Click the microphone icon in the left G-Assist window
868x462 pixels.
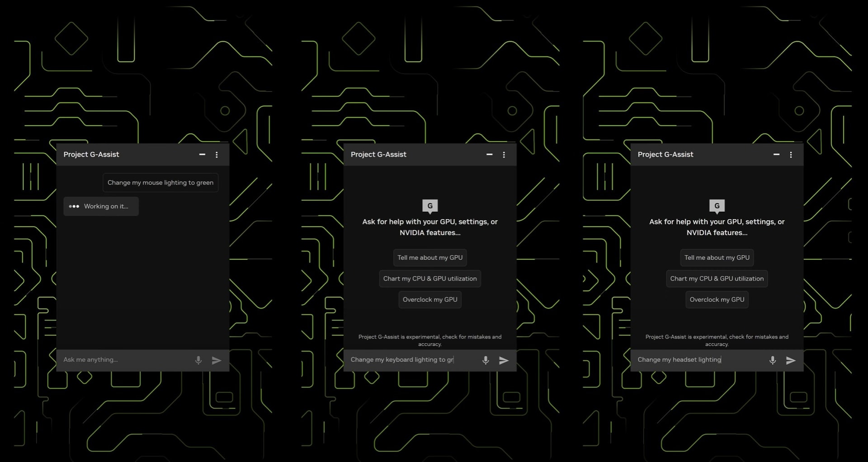[x=198, y=360]
